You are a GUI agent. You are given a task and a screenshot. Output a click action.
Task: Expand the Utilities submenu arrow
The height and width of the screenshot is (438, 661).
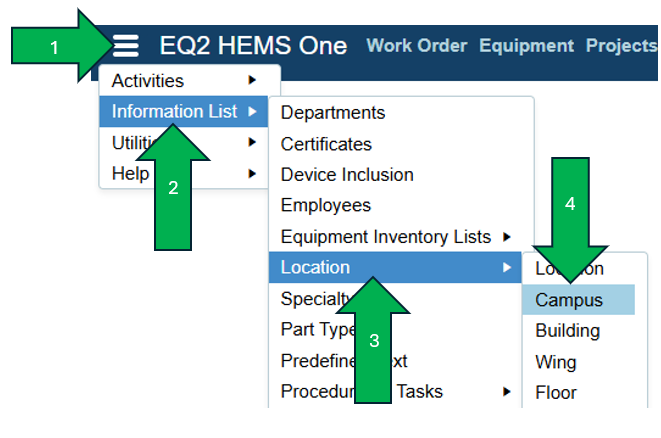[251, 142]
